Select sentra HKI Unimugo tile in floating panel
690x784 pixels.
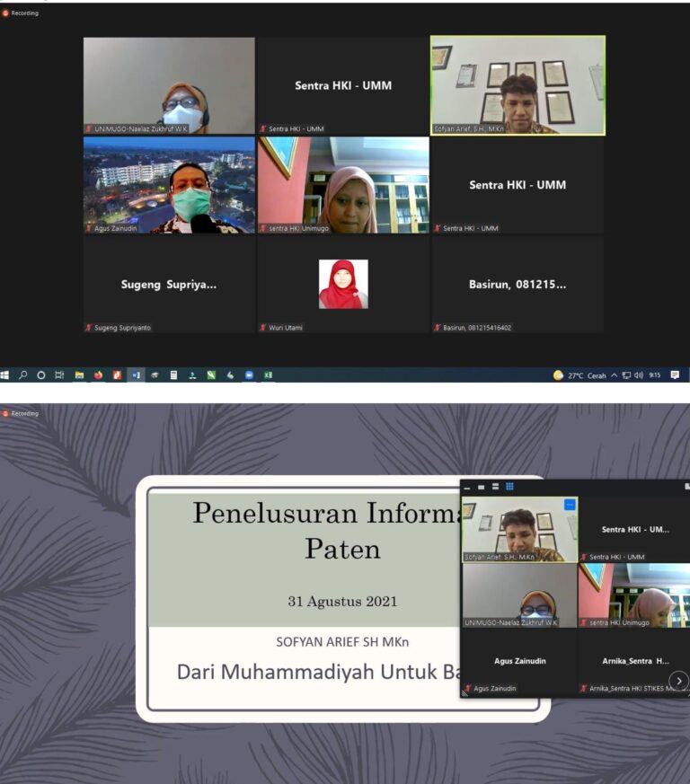(634, 595)
